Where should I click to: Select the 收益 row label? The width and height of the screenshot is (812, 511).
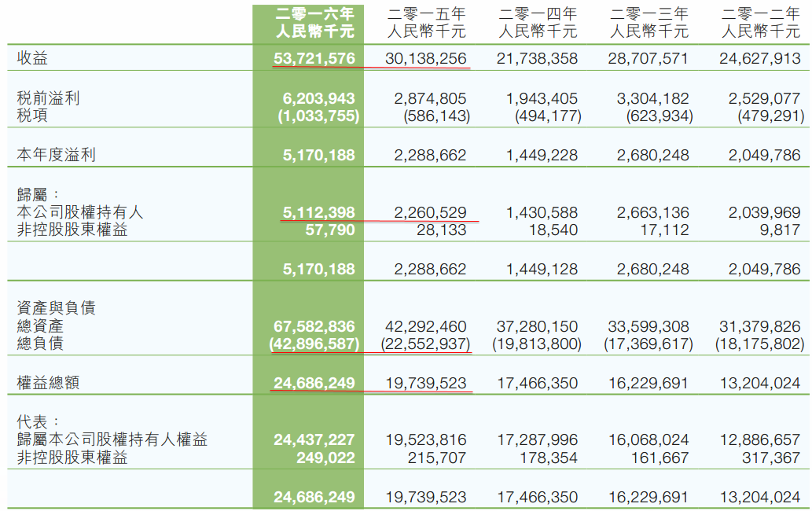coord(33,59)
